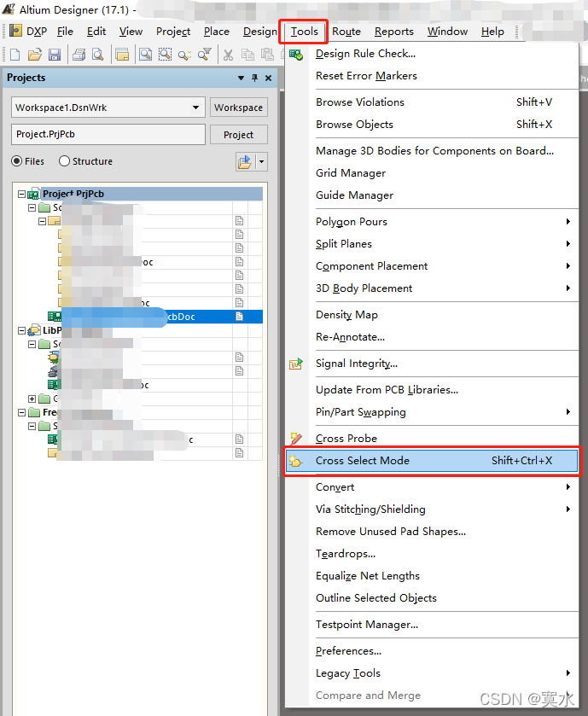The height and width of the screenshot is (716, 588).
Task: Choose Density Map
Action: (x=432, y=315)
